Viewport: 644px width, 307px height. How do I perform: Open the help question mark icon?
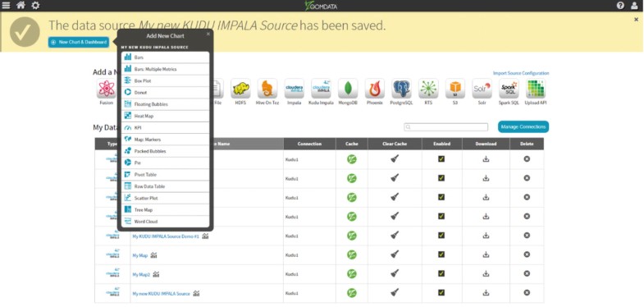[x=620, y=6]
